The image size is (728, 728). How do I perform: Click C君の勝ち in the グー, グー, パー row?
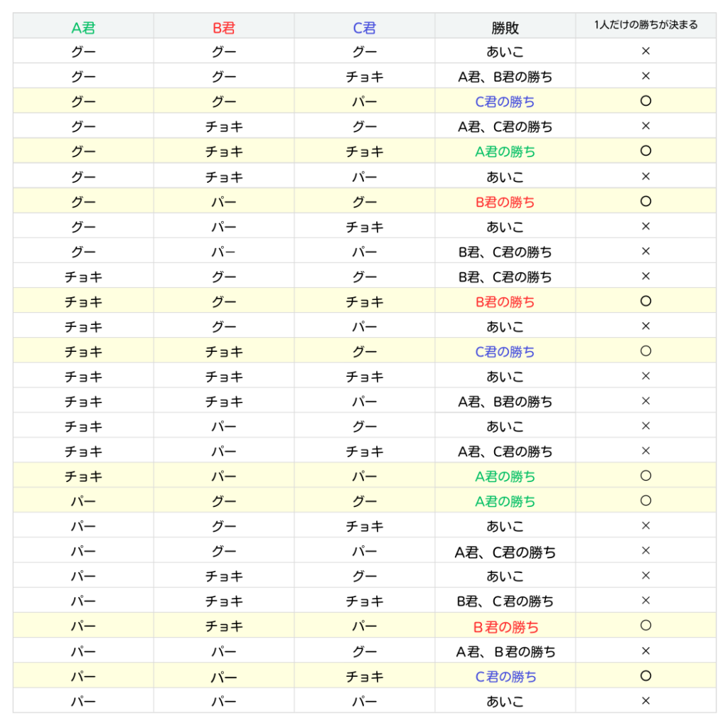click(x=505, y=102)
